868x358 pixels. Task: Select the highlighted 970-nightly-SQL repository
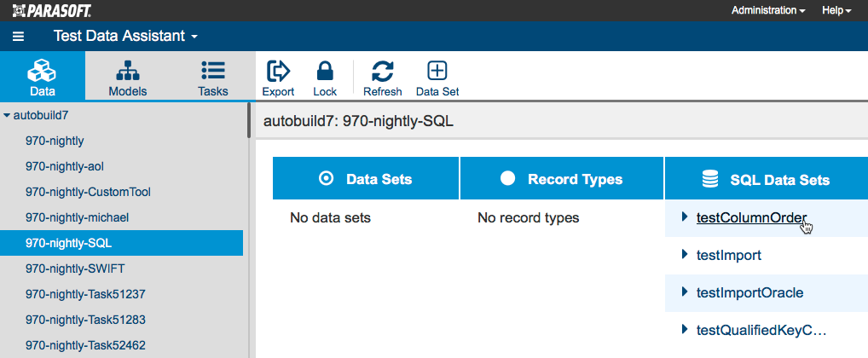click(x=121, y=243)
